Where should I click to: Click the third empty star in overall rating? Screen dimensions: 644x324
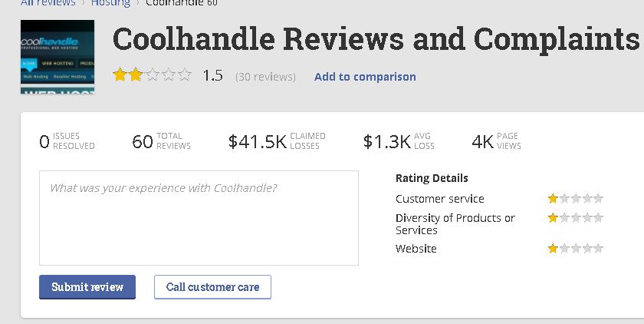[153, 74]
